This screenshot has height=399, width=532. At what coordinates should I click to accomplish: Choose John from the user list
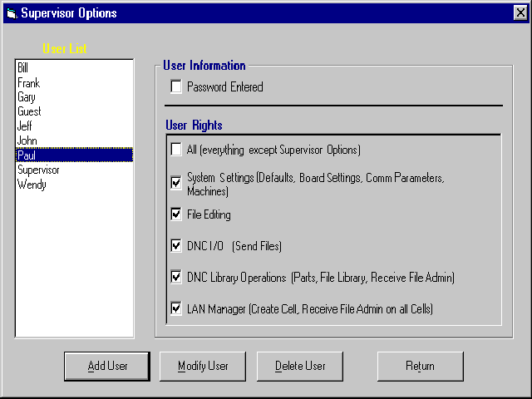(74, 140)
